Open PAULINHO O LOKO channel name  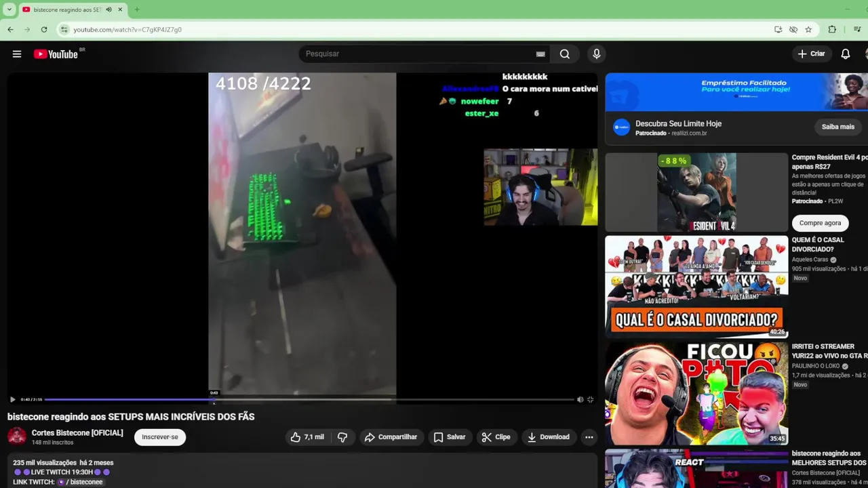point(816,366)
